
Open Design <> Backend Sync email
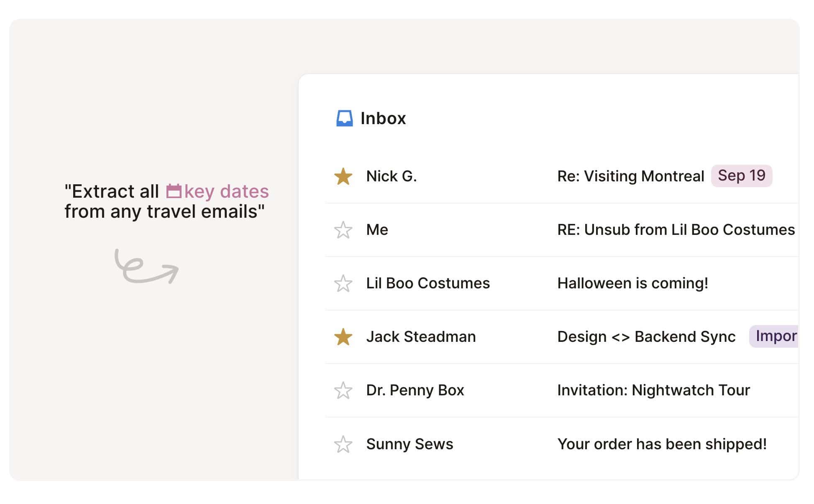tap(646, 337)
